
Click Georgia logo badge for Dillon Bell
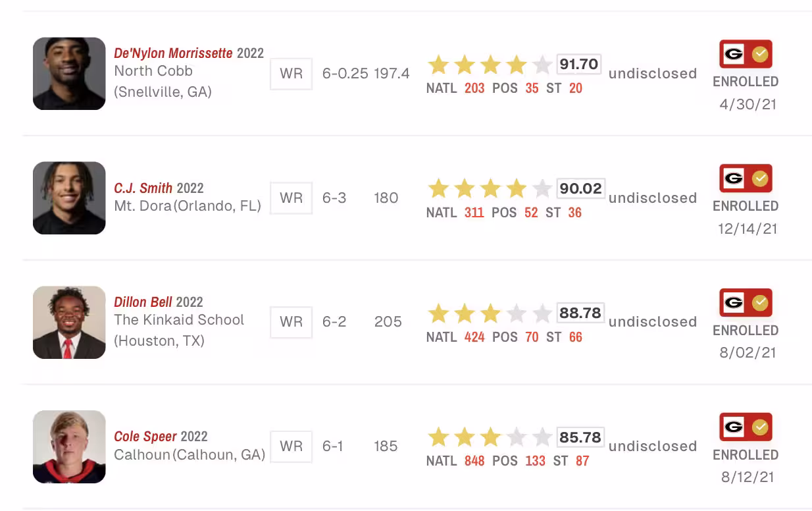(734, 303)
